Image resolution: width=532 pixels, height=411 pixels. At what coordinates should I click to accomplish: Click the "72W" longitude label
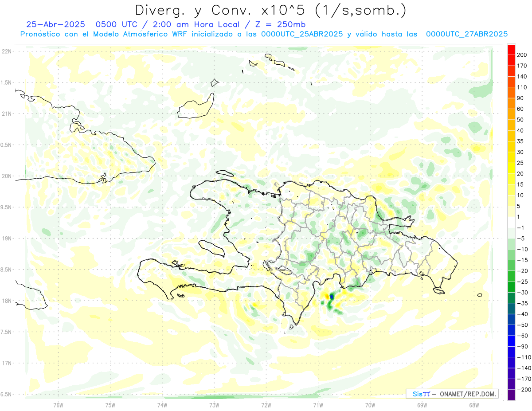tap(266, 405)
